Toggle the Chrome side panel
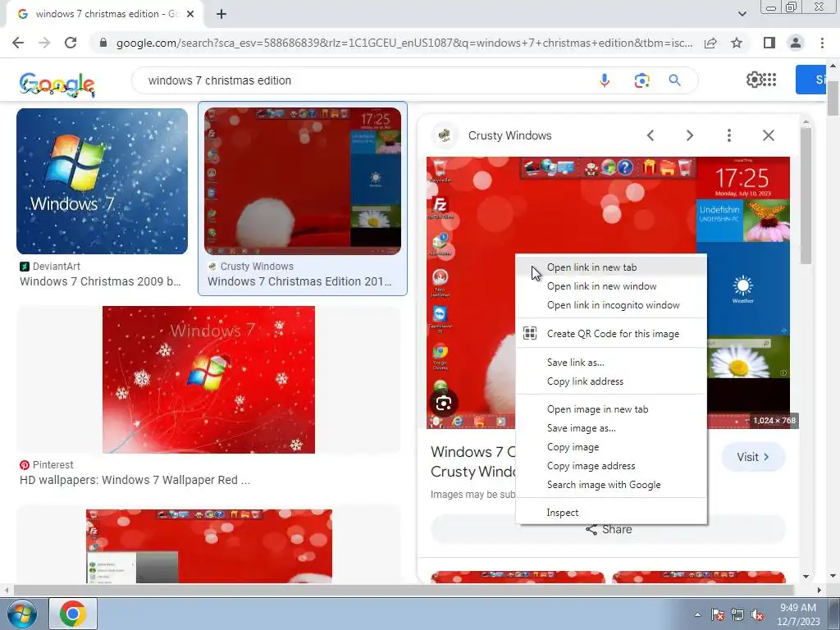Image resolution: width=840 pixels, height=630 pixels. point(769,43)
